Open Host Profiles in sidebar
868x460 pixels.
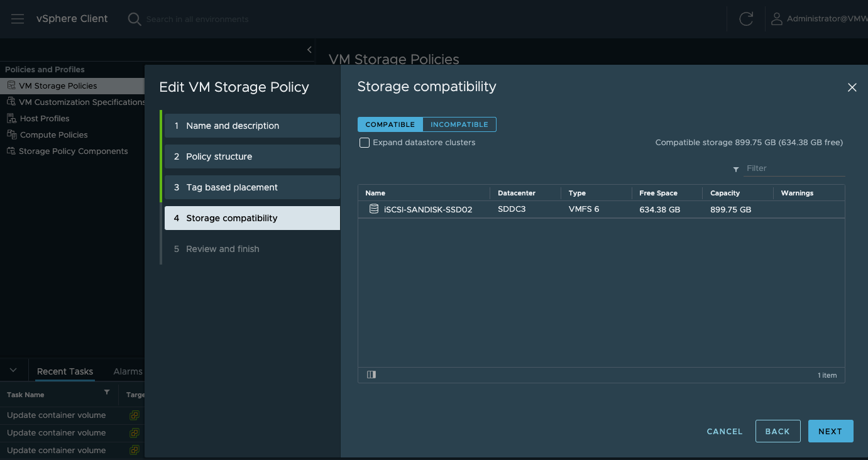45,118
